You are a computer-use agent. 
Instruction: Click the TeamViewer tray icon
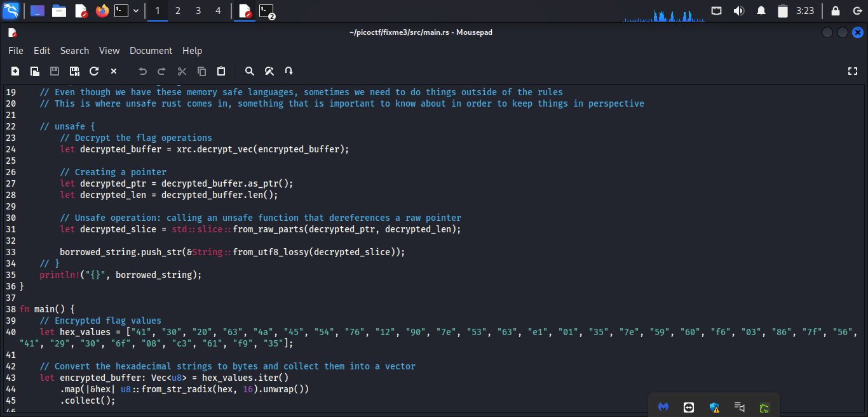click(x=689, y=407)
